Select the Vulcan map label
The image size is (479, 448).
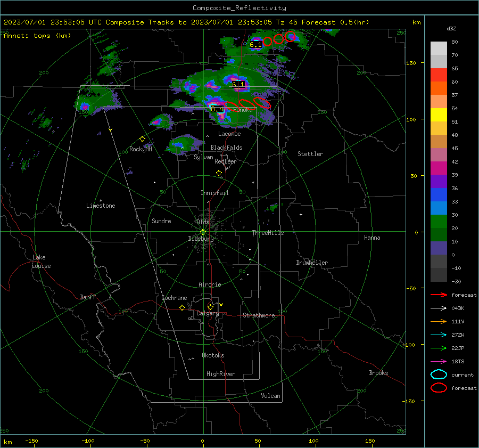click(270, 396)
